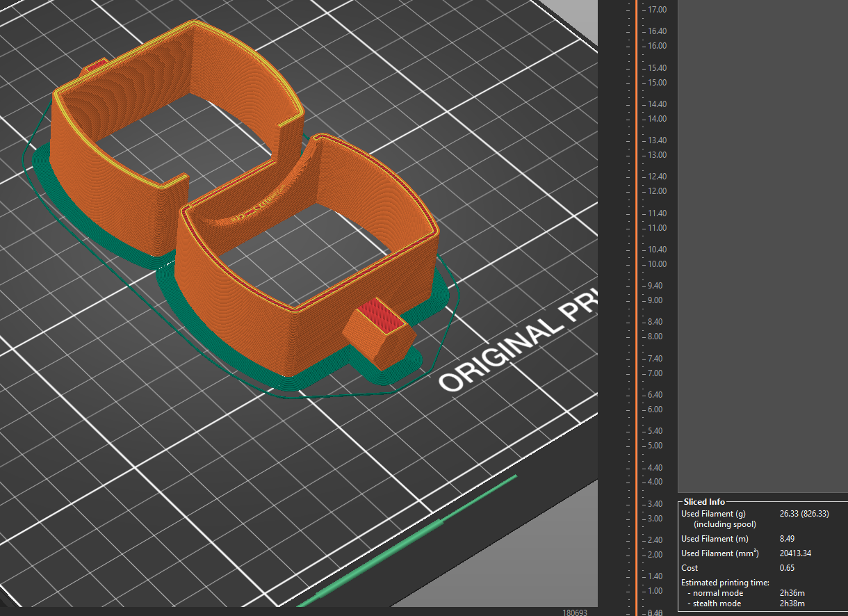The height and width of the screenshot is (616, 848).
Task: Click the Cost value 0.65
Action: (x=788, y=568)
